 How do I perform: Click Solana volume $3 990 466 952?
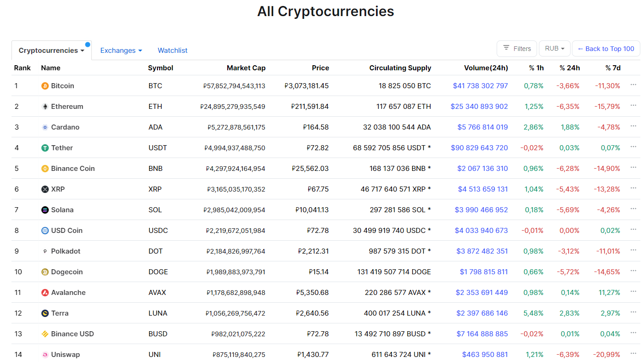pyautogui.click(x=481, y=210)
